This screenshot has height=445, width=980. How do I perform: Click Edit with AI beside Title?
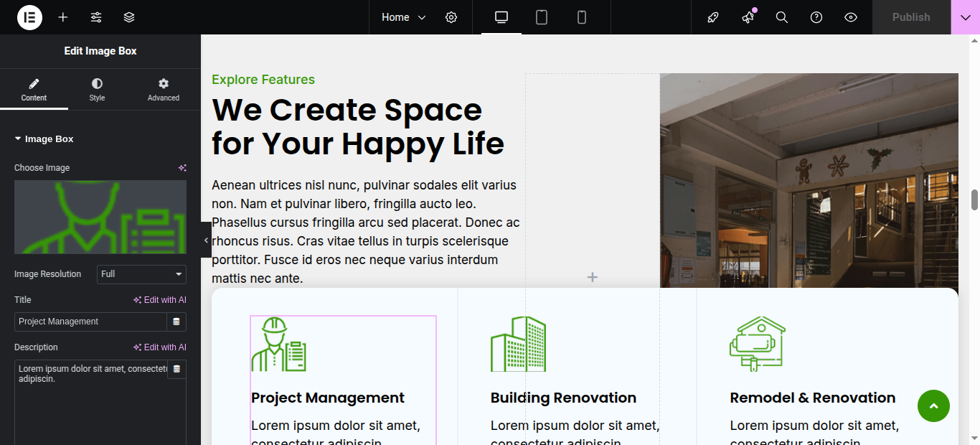pos(160,300)
